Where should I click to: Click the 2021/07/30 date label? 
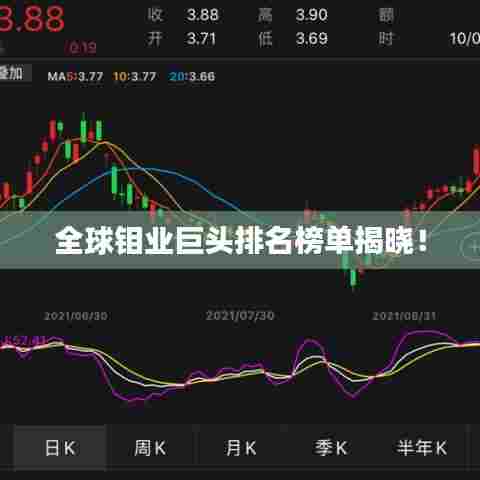pyautogui.click(x=240, y=315)
